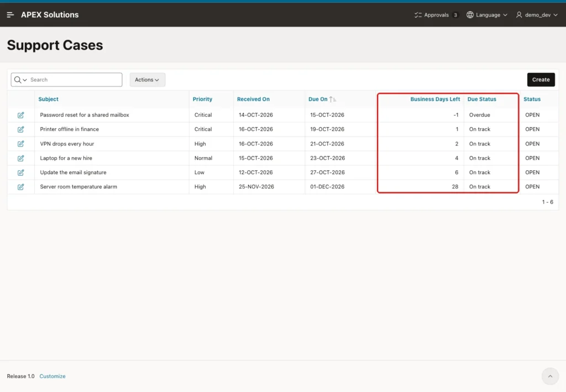The image size is (566, 392).
Task: Sort by the Priority column header
Action: point(202,100)
